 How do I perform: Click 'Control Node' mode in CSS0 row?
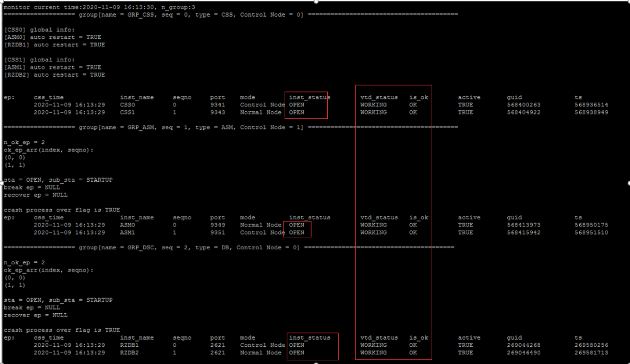(x=262, y=105)
